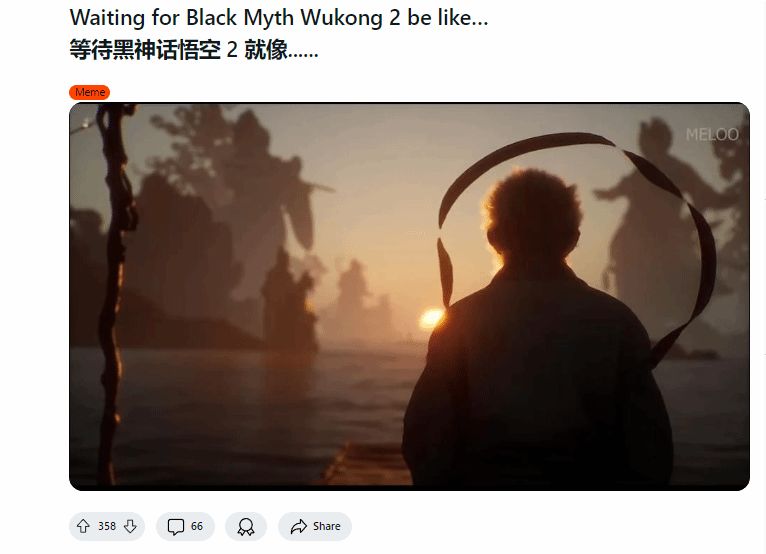Give an award using the ribbon icon
Image resolution: width=766 pixels, height=554 pixels.
(246, 527)
